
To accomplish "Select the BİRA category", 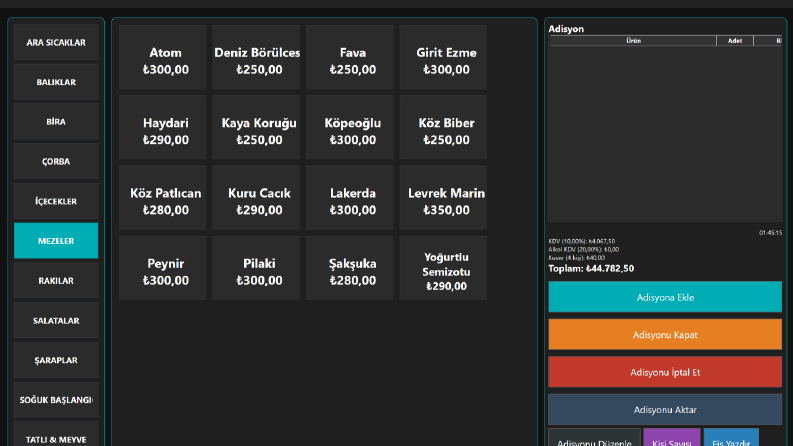I will click(56, 121).
